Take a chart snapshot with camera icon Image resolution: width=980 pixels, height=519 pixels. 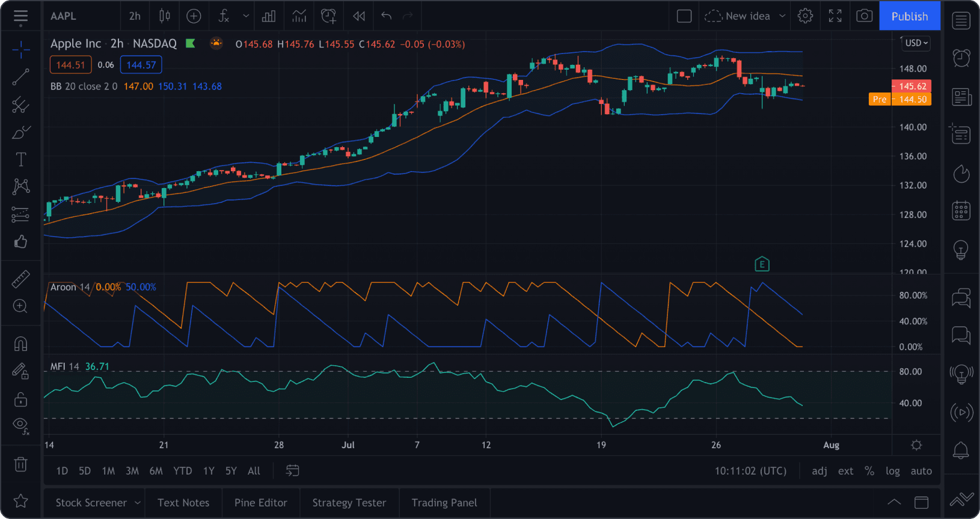tap(864, 16)
